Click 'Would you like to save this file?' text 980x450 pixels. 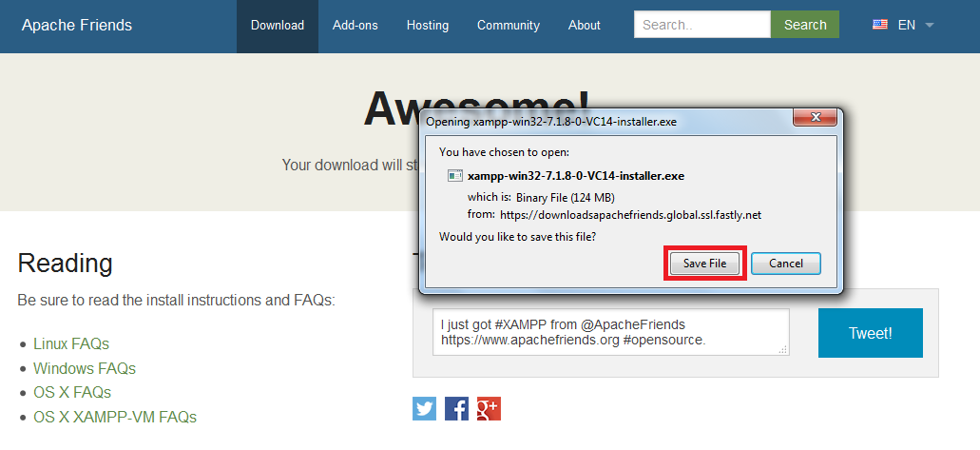tap(517, 237)
